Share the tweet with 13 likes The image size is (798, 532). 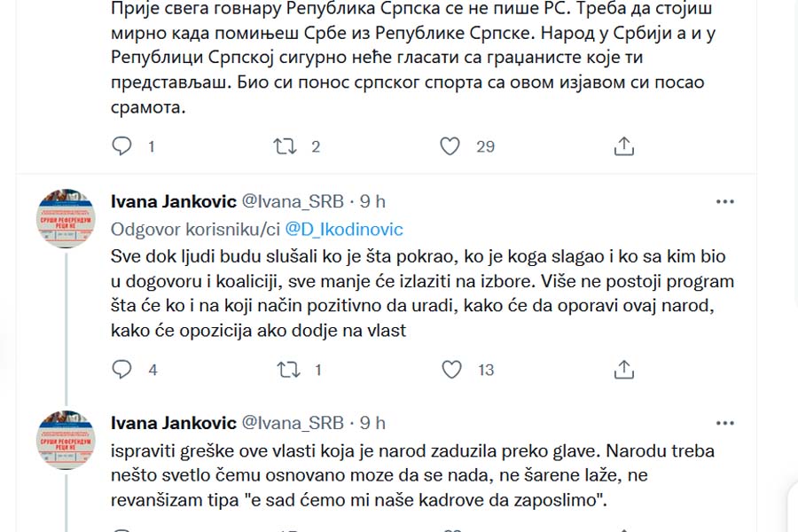pyautogui.click(x=623, y=370)
